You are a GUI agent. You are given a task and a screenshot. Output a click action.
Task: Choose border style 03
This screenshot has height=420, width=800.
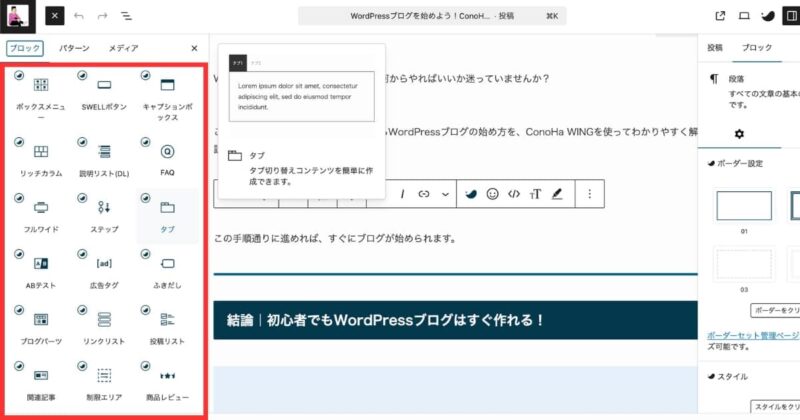tap(744, 264)
